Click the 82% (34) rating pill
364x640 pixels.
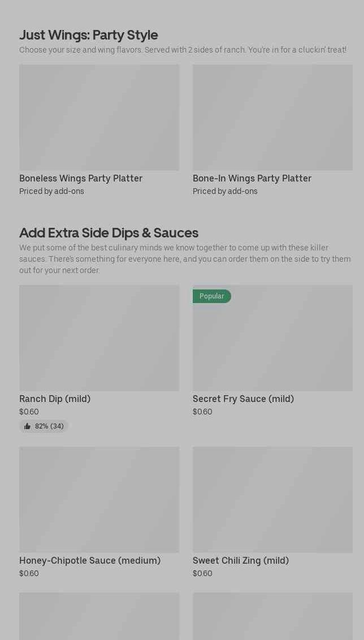[x=44, y=426]
